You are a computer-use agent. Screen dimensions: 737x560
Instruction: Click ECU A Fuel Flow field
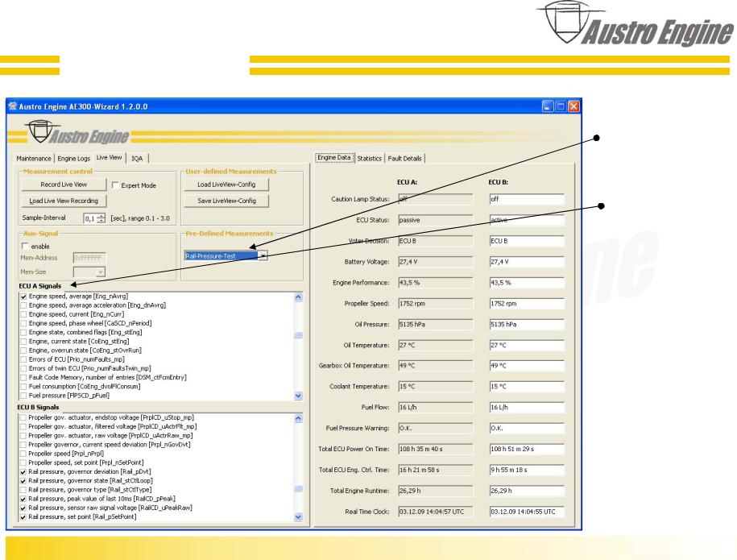(x=435, y=407)
